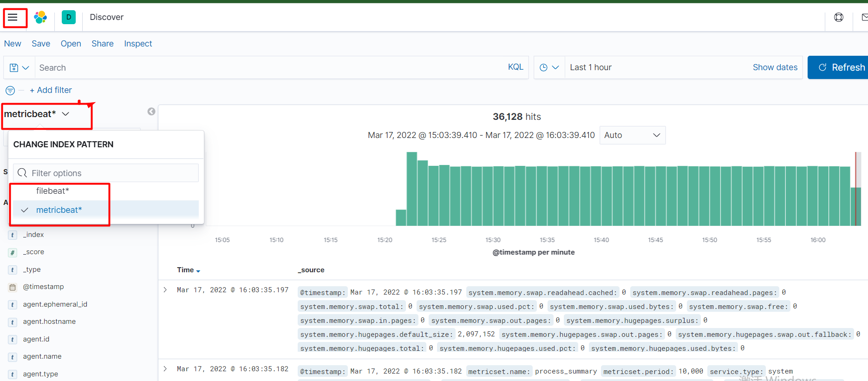This screenshot has width=868, height=381.
Task: Click the tallest histogram bar near 15:22
Action: tap(412, 189)
